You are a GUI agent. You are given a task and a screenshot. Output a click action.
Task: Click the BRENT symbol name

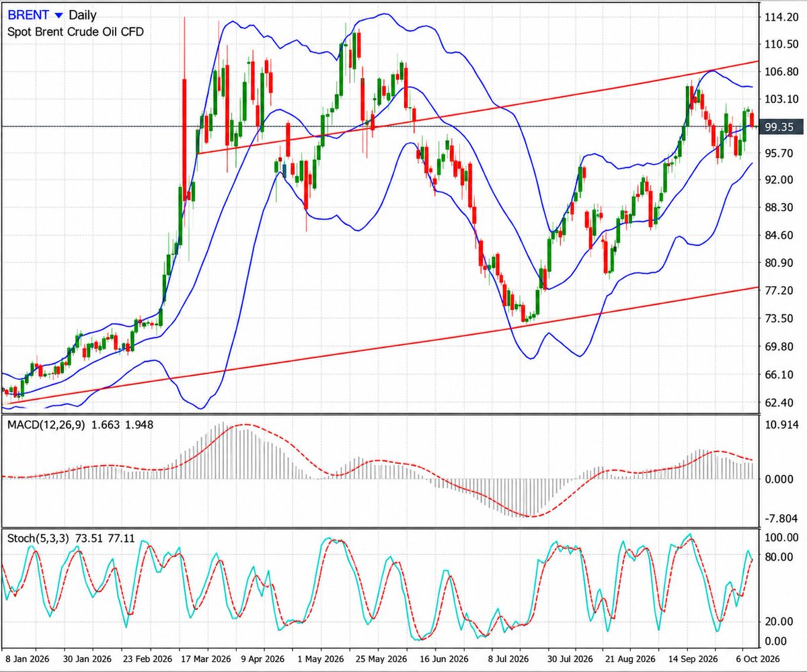pyautogui.click(x=28, y=15)
